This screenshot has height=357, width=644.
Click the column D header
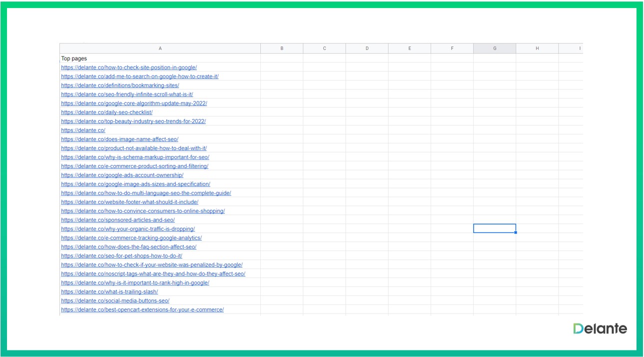(367, 48)
